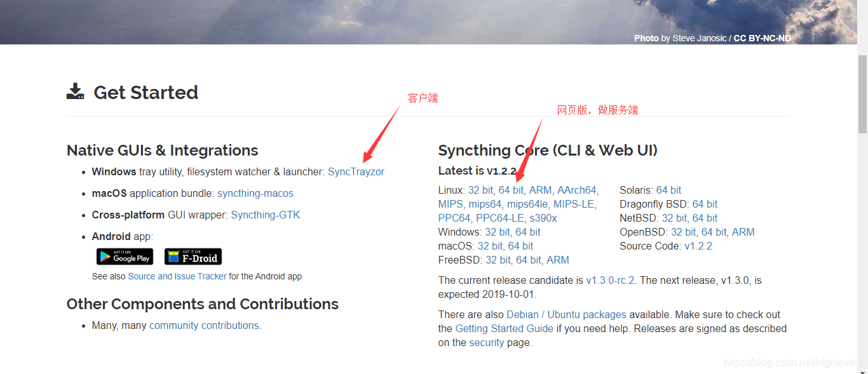Download Linux PPC64 build
The image size is (868, 374).
click(454, 218)
